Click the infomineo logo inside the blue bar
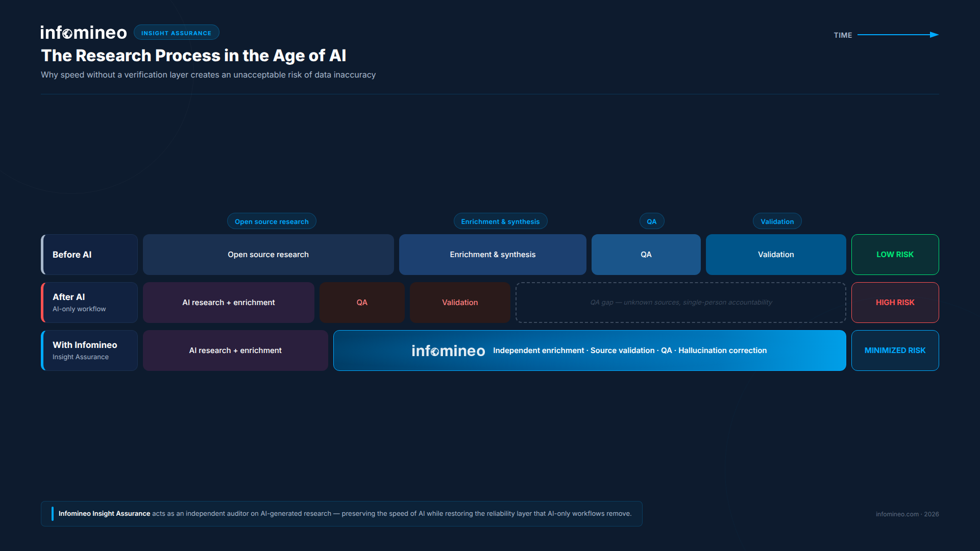 click(448, 350)
